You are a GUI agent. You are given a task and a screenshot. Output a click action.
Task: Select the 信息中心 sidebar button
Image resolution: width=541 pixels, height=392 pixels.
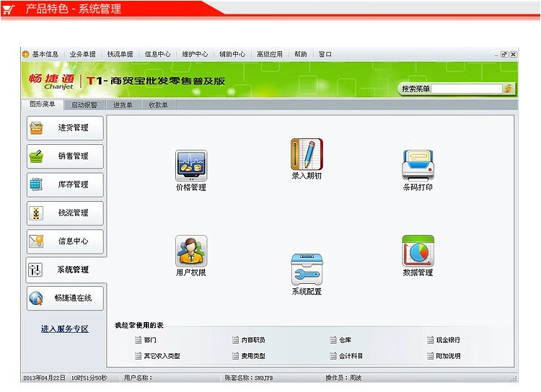click(x=65, y=241)
